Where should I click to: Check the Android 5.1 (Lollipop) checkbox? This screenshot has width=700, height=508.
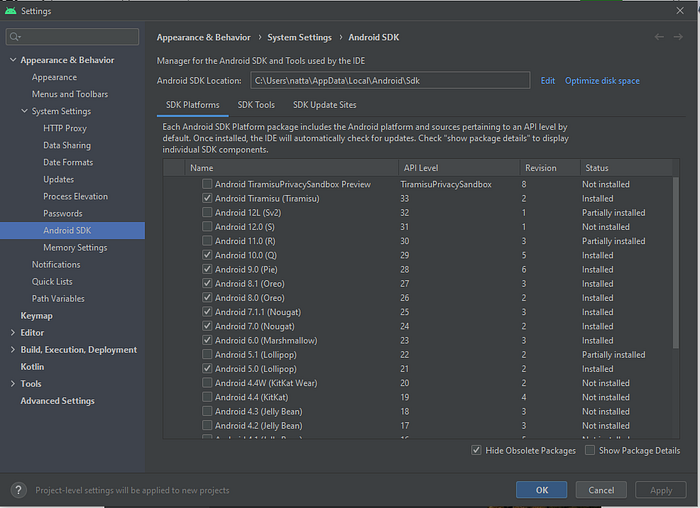click(x=207, y=354)
